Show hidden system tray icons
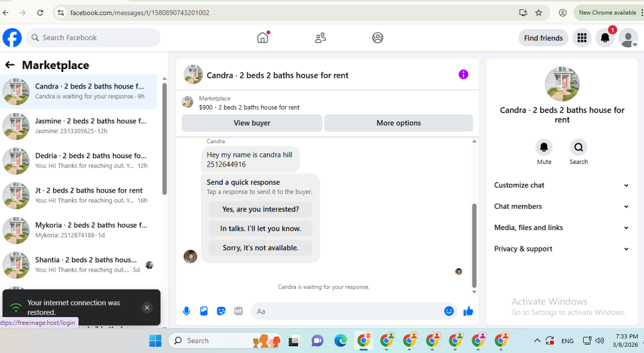The width and height of the screenshot is (644, 353). (x=537, y=341)
